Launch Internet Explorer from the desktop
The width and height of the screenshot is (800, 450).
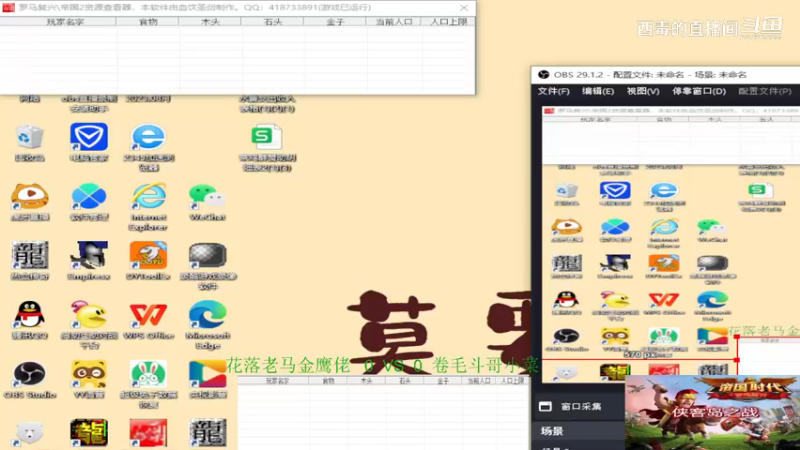[148, 196]
